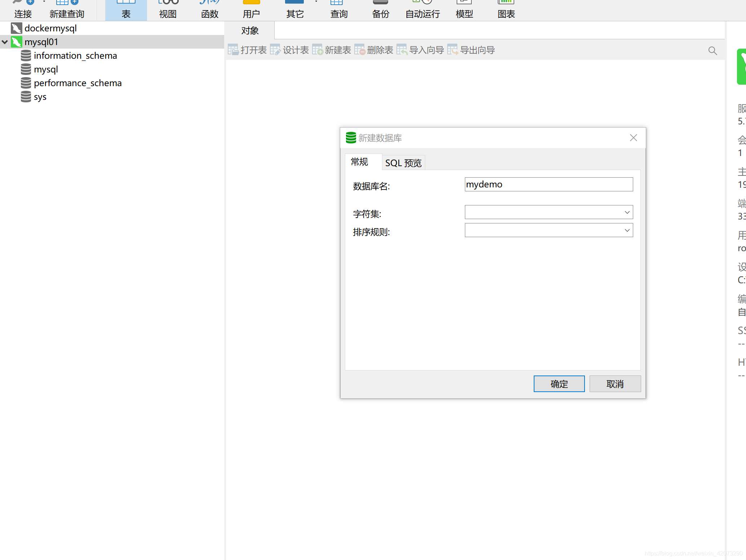The height and width of the screenshot is (560, 746).
Task: Select the dockermysql connection
Action: click(x=50, y=28)
